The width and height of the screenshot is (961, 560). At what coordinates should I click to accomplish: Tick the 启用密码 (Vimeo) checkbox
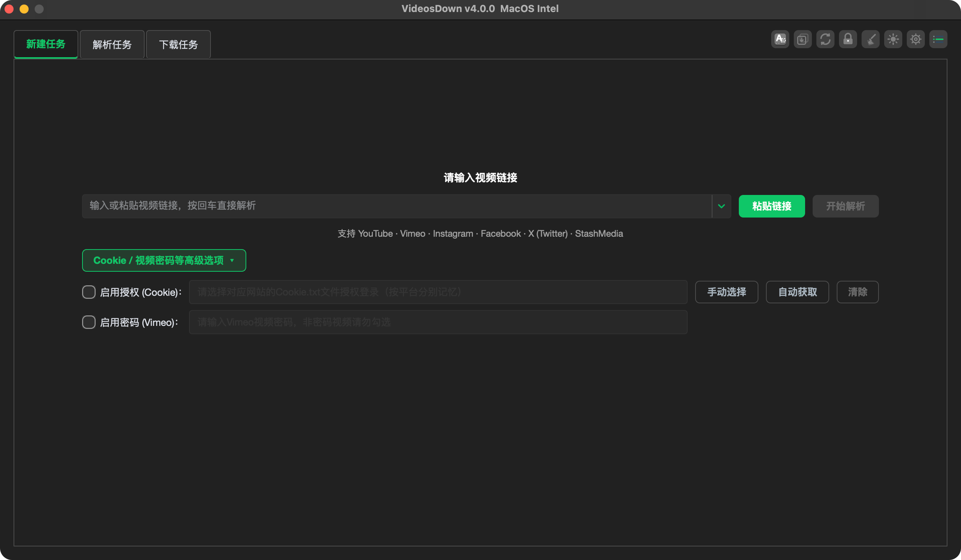[x=89, y=322]
